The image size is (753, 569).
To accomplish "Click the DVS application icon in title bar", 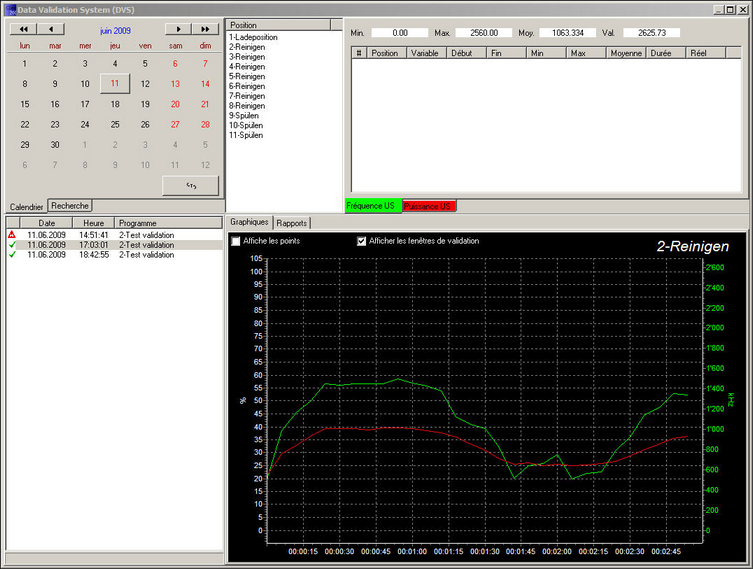I will [10, 10].
